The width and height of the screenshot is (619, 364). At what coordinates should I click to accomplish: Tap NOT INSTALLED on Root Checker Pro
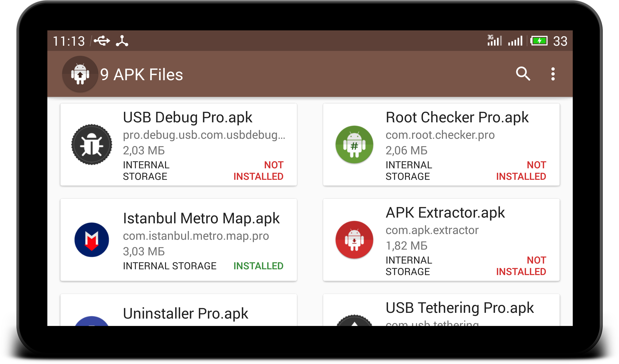tap(521, 171)
